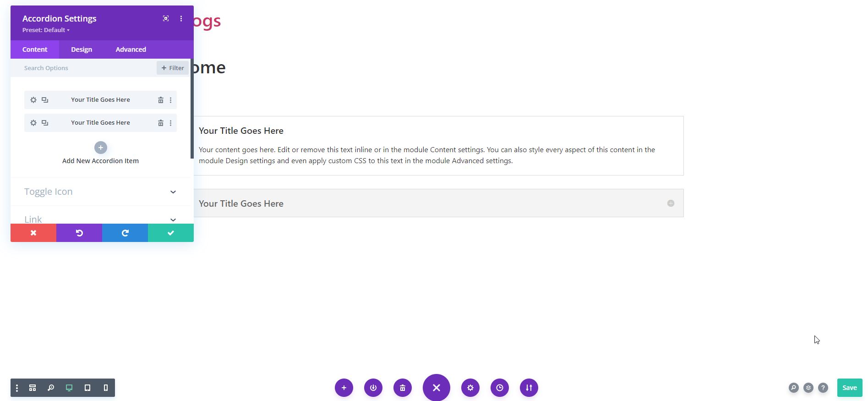Open editing history clock
The width and height of the screenshot is (868, 401).
500,388
